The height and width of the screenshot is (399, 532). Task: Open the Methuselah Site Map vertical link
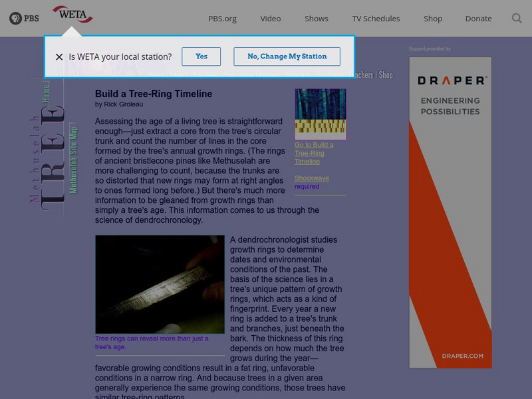click(x=73, y=160)
